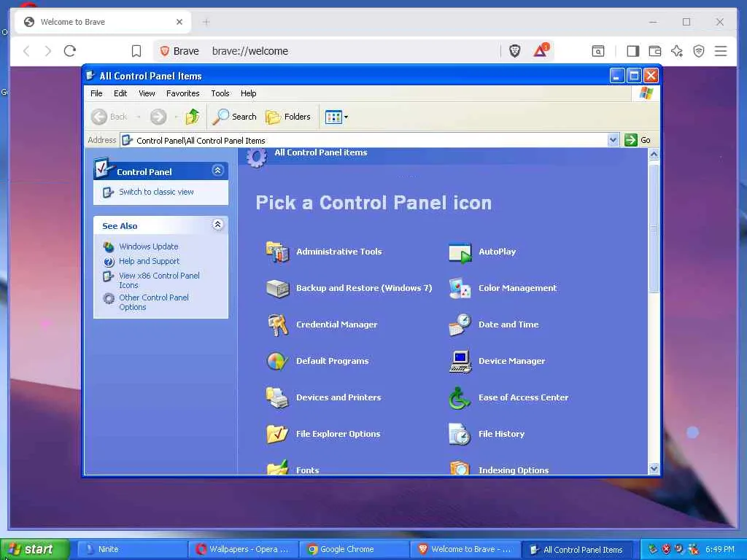Switch to the Wallpapers - Opera taskbar button
This screenshot has width=747, height=560.
[x=243, y=550]
